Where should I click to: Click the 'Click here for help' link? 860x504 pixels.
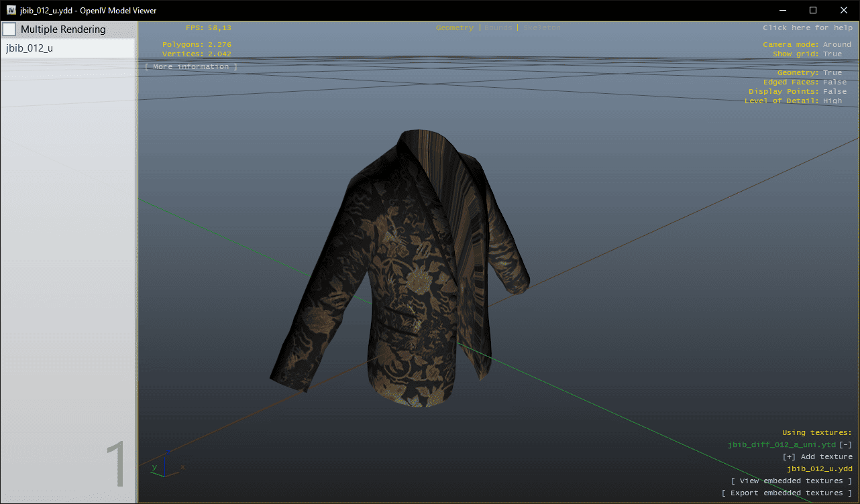point(807,28)
